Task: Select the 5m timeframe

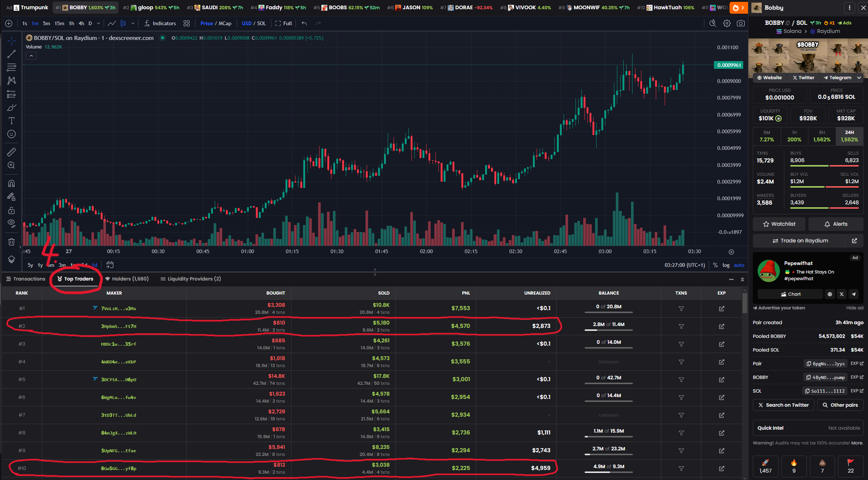Action: point(46,23)
